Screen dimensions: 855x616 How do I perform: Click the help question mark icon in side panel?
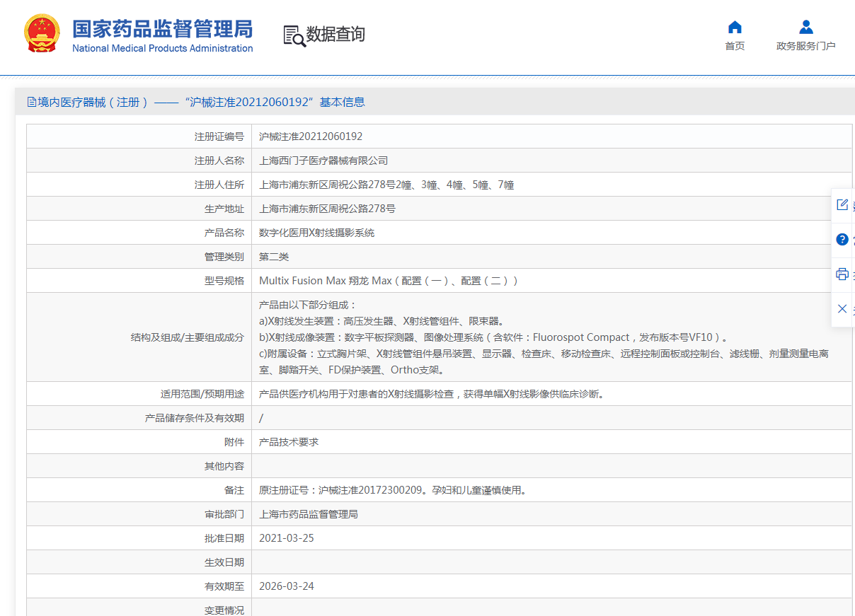click(x=842, y=239)
